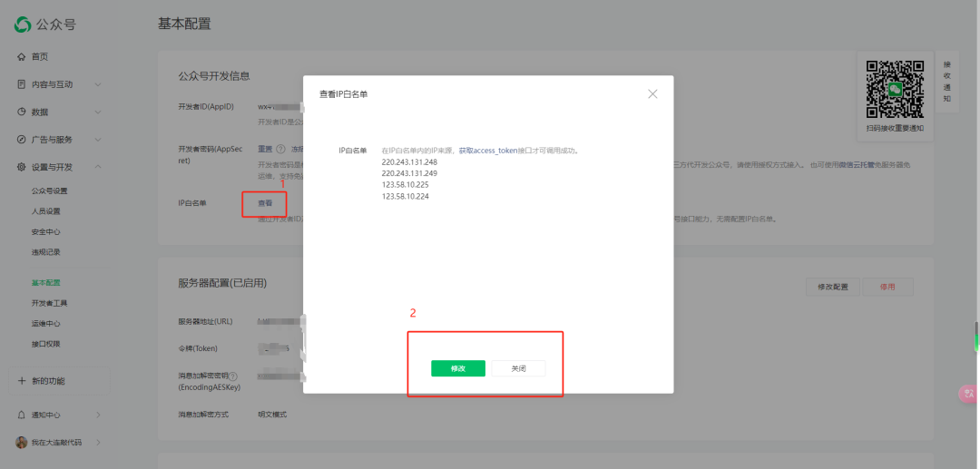Click the 明文模式 value text
This screenshot has height=469, width=980.
pyautogui.click(x=272, y=415)
